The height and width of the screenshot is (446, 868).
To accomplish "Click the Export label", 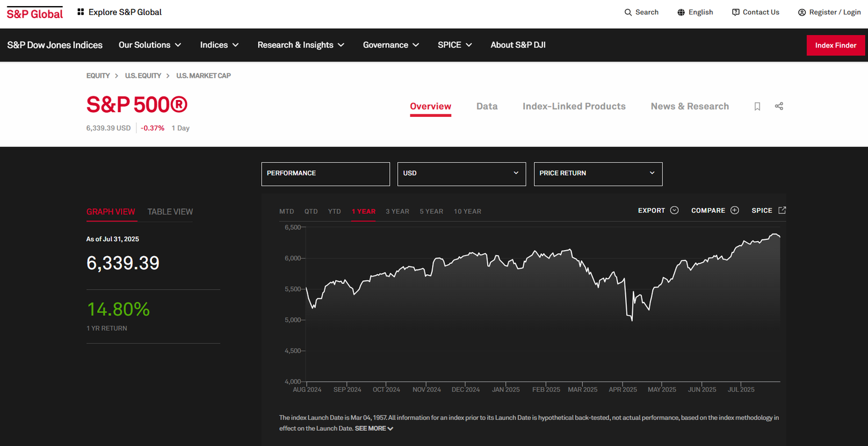I will pos(652,210).
